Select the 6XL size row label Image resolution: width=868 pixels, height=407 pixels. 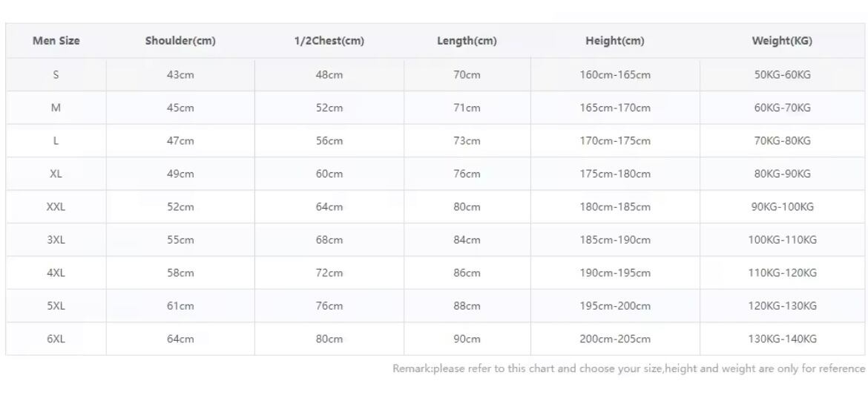56,339
